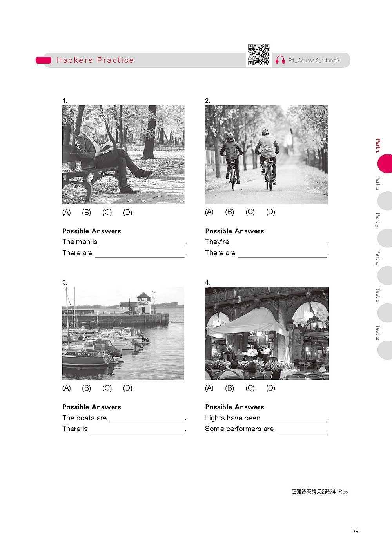Screen dimensions: 392x554
Task: Click the harbor boats photo
Action: 123,333
